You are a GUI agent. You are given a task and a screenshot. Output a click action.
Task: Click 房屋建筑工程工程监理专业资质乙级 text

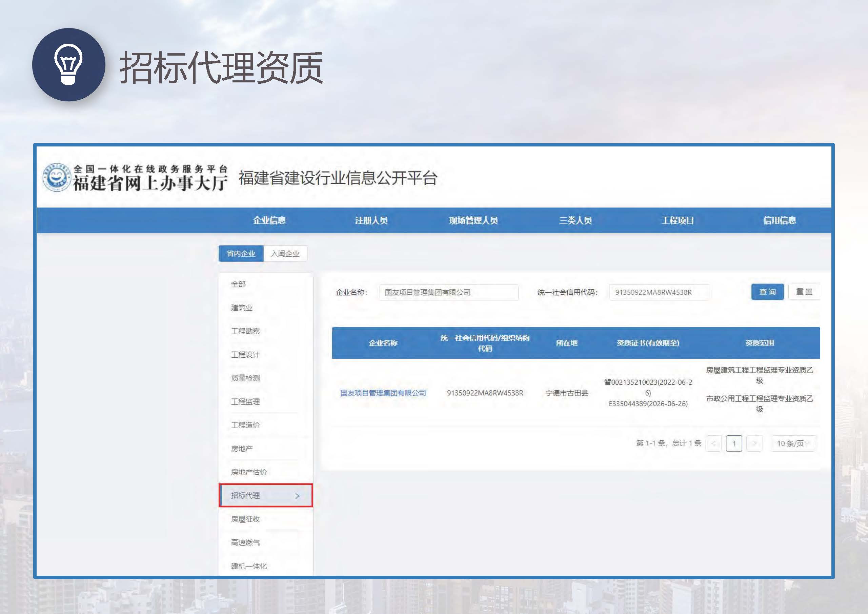tap(760, 375)
